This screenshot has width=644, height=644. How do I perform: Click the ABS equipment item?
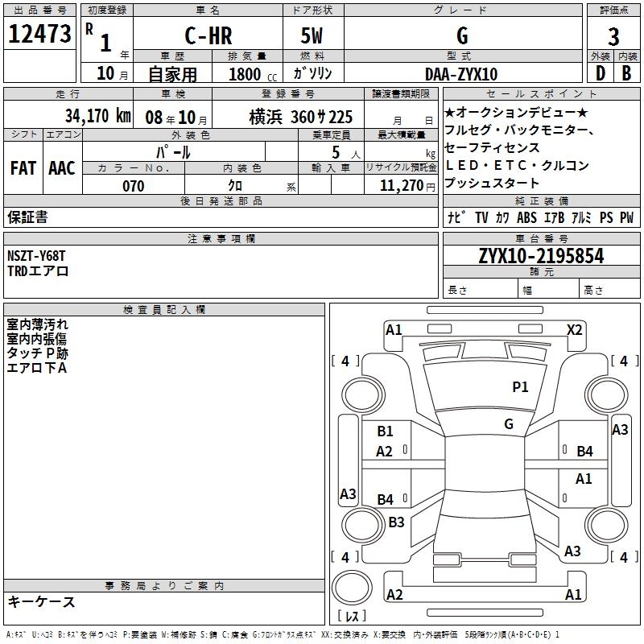[526, 217]
